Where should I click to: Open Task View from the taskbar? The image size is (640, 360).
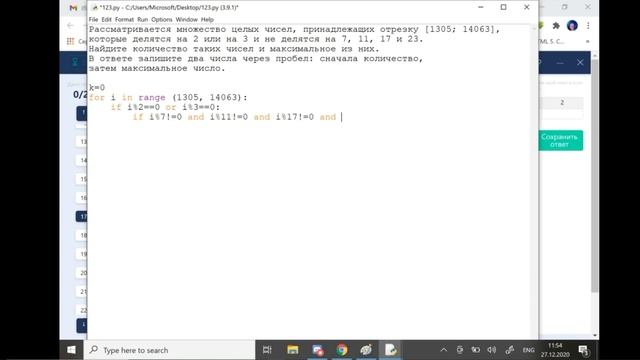coord(267,350)
